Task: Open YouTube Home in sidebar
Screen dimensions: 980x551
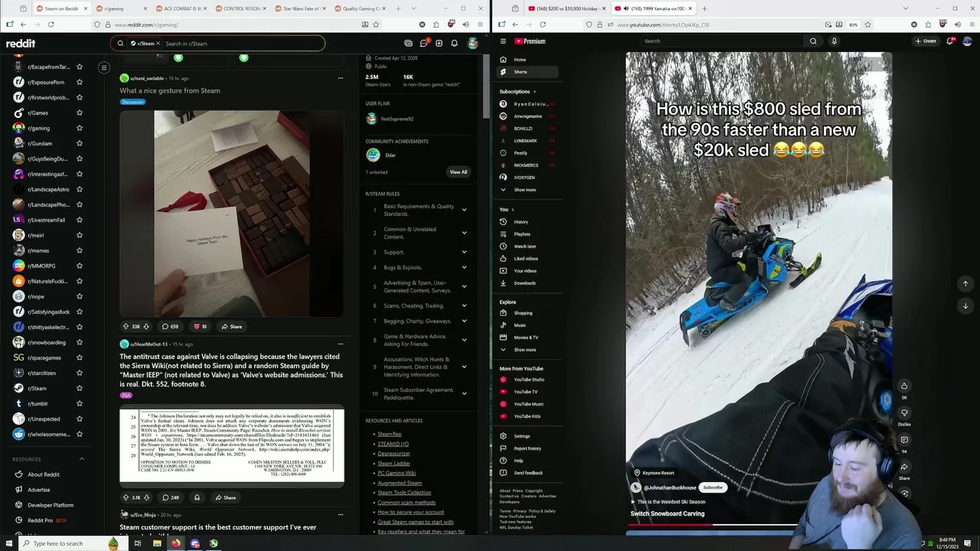Action: pyautogui.click(x=528, y=60)
